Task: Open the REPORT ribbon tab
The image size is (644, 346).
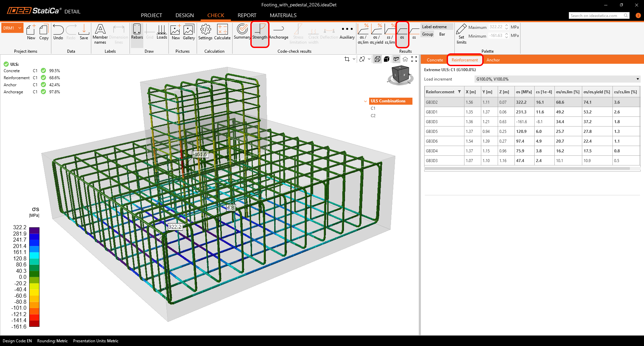Action: tap(247, 15)
